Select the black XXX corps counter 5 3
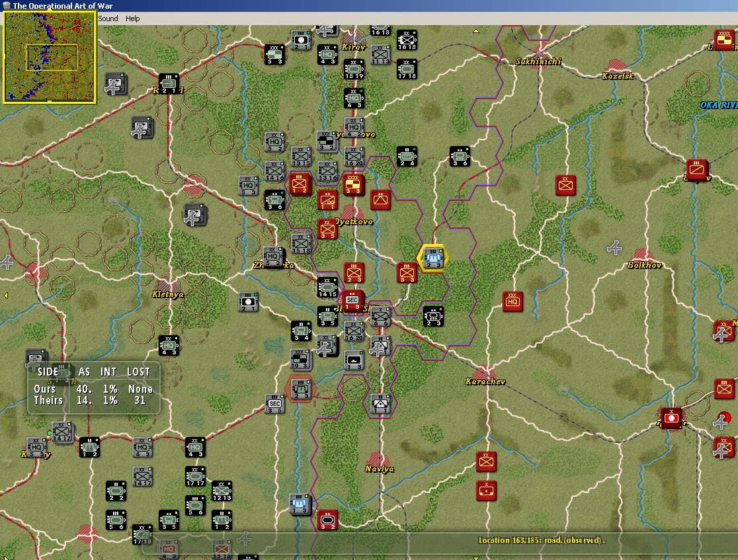738x560 pixels. tap(274, 55)
